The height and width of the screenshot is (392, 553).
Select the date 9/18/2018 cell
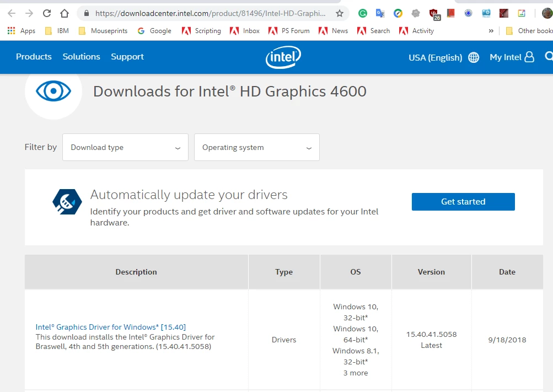507,340
